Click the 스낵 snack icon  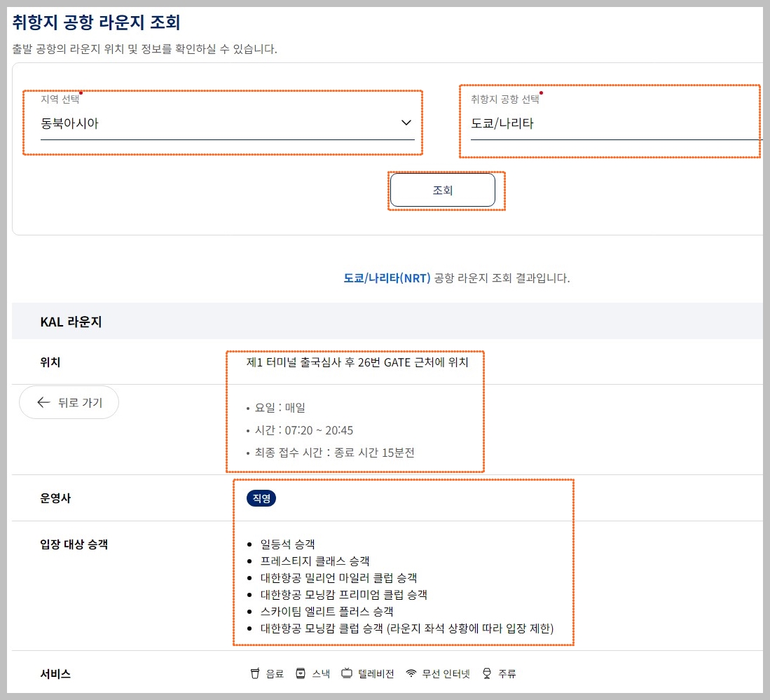(x=301, y=673)
